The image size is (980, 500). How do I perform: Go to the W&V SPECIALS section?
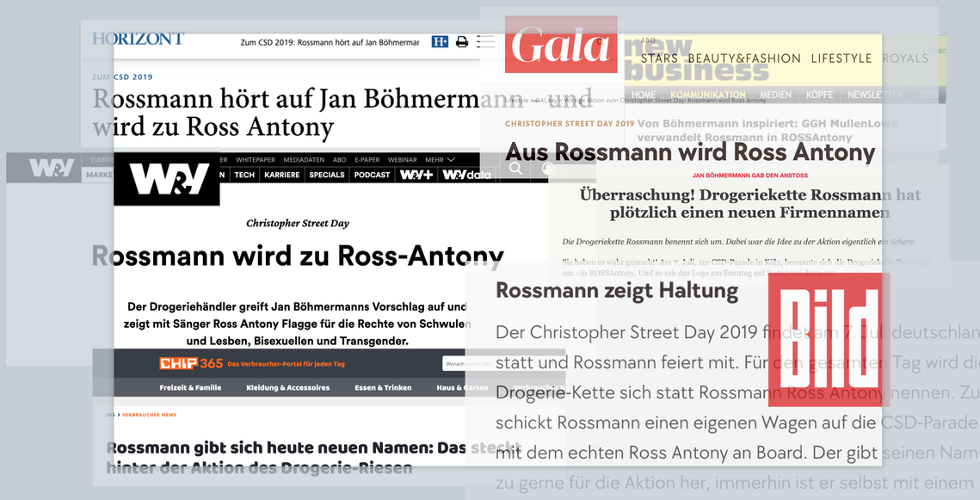[327, 175]
